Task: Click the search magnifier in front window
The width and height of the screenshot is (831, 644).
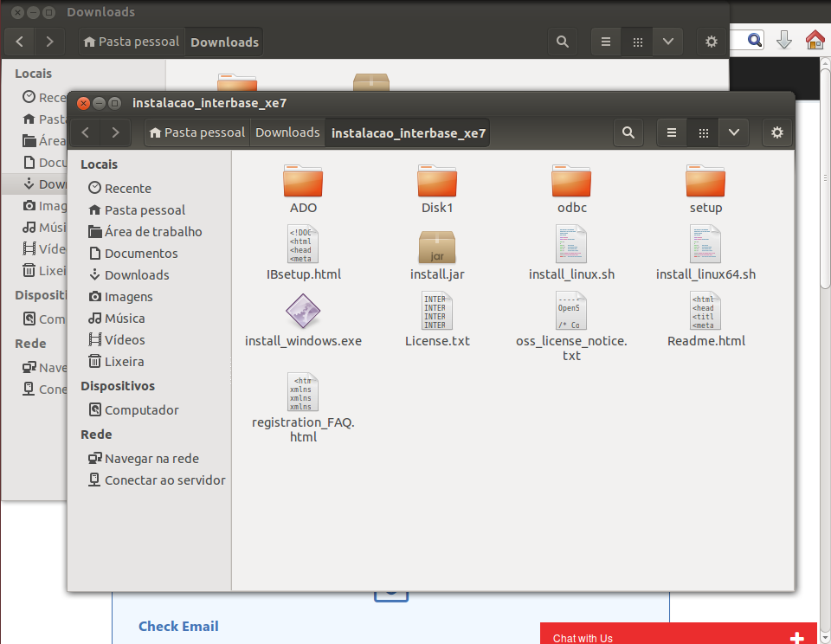Action: tap(628, 132)
